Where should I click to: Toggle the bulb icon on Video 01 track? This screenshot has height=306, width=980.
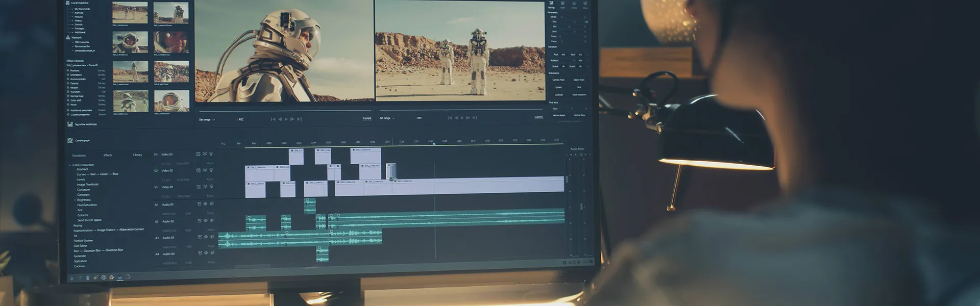click(211, 187)
